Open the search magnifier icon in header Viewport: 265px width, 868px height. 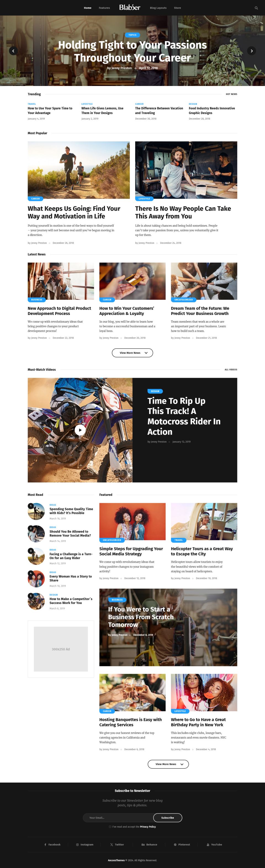pyautogui.click(x=256, y=8)
